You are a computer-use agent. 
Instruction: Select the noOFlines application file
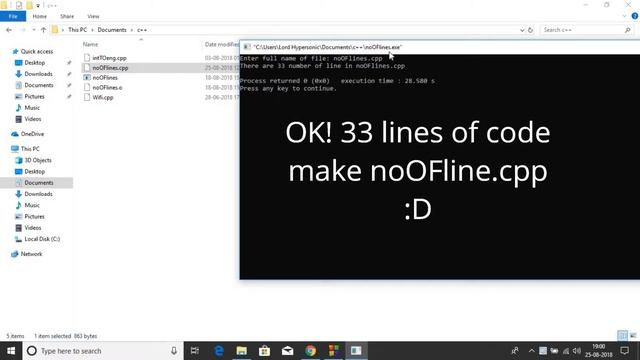point(105,78)
